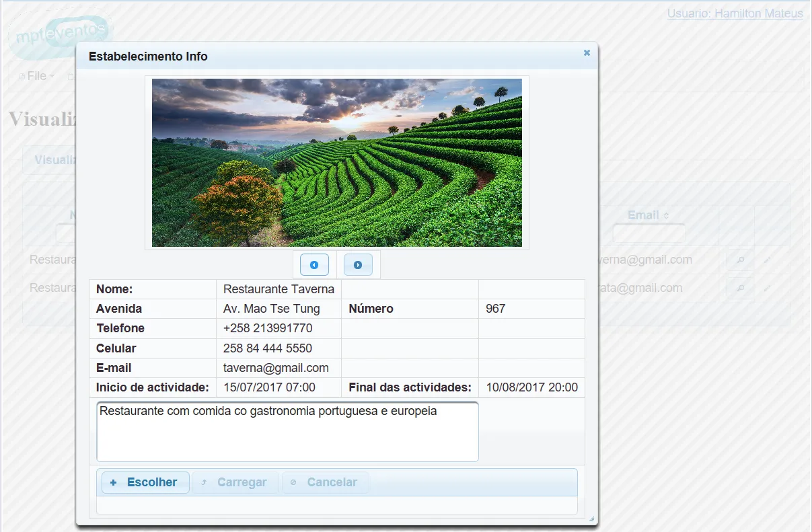Click the cancel circle icon on Cancelar
Viewport: 812px width, 532px height.
[x=293, y=482]
